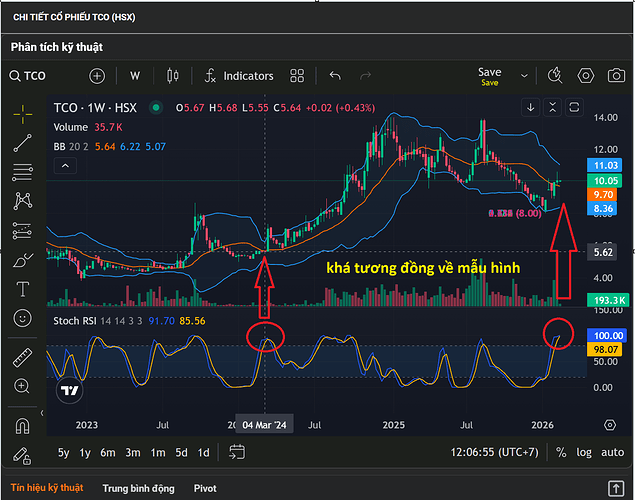This screenshot has width=635, height=500.
Task: Select the ruler measure tool
Action: (x=23, y=358)
